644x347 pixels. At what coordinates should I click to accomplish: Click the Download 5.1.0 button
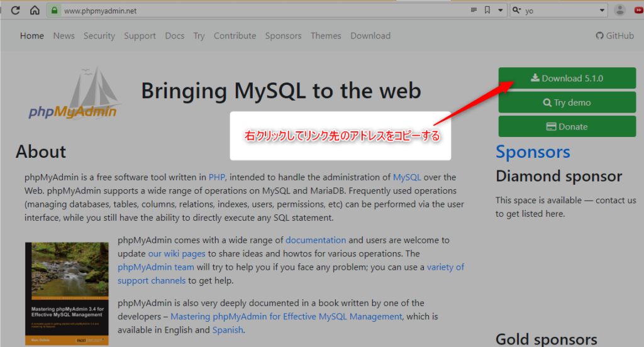click(567, 79)
